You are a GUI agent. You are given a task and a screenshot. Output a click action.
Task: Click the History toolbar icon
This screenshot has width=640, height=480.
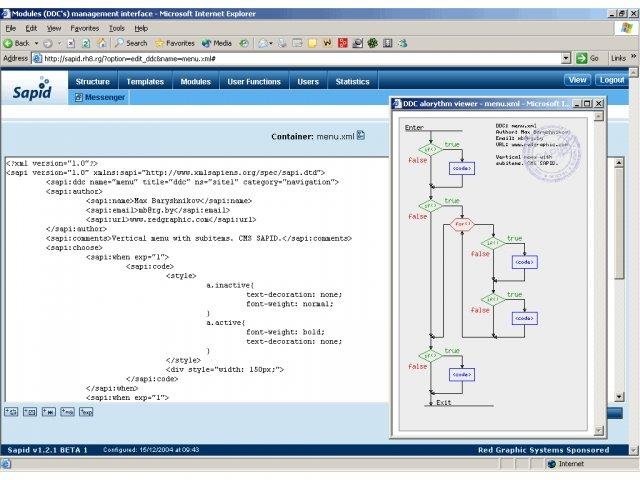tap(244, 43)
